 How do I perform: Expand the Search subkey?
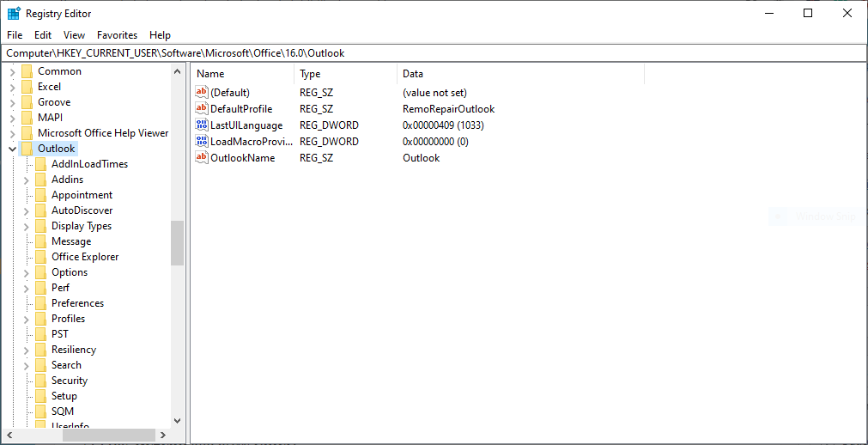26,366
